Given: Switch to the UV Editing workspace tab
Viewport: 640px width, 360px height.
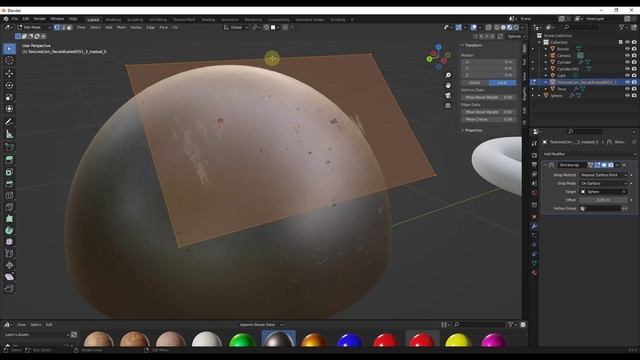Looking at the screenshot, I should pos(158,20).
